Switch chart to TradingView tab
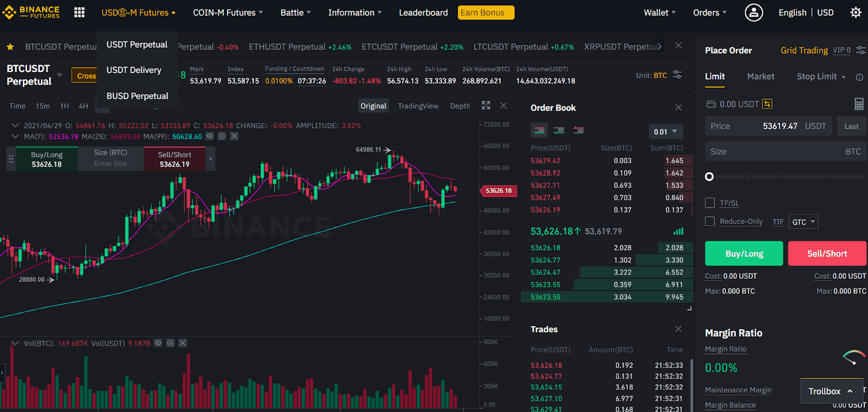868x412 pixels. click(418, 106)
